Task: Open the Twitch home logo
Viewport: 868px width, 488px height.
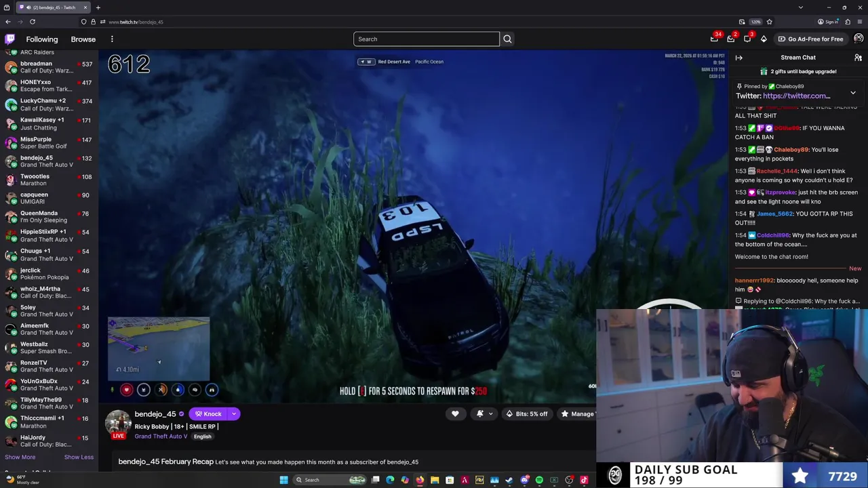Action: pos(10,39)
